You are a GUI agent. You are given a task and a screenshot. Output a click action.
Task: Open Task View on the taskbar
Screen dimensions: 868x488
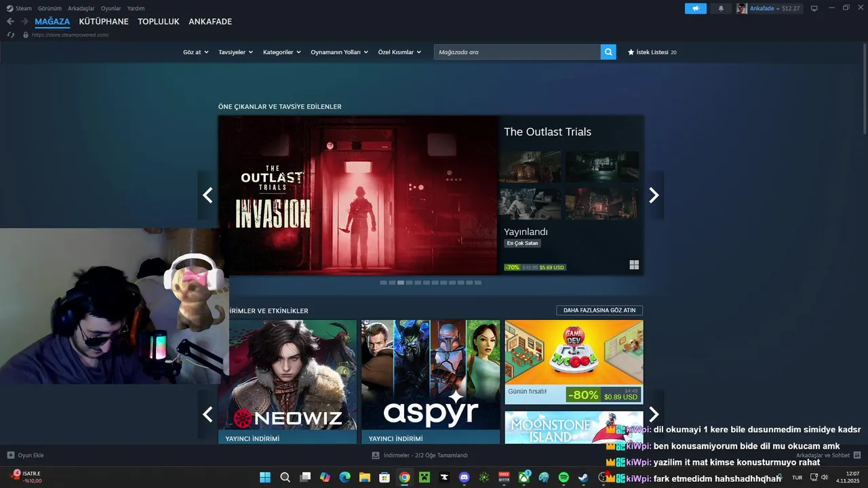[305, 477]
